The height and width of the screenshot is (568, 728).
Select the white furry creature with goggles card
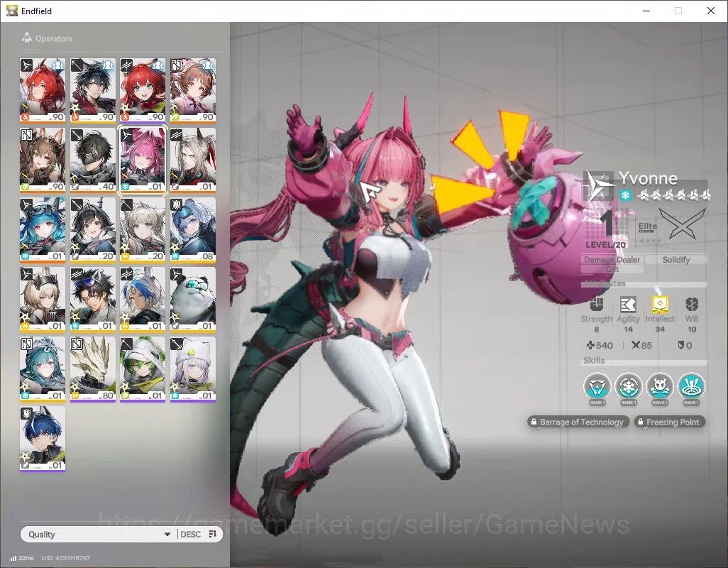click(193, 299)
